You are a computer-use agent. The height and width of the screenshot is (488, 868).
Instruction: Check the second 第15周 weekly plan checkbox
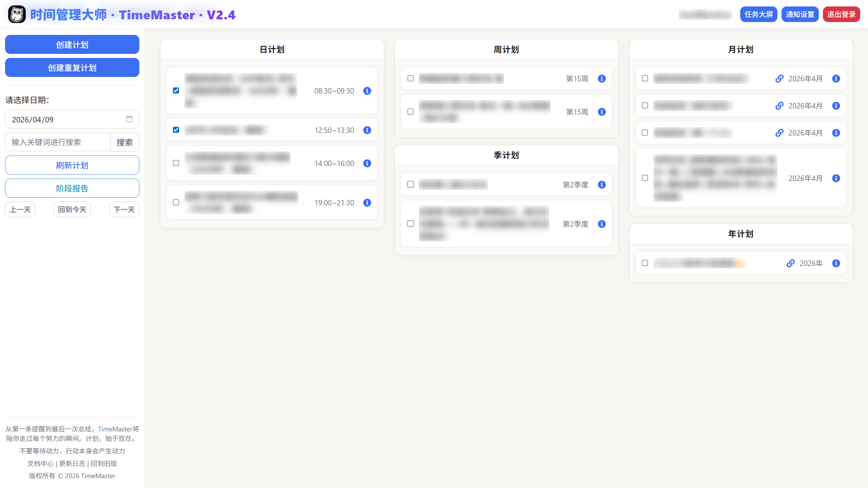[x=411, y=111]
